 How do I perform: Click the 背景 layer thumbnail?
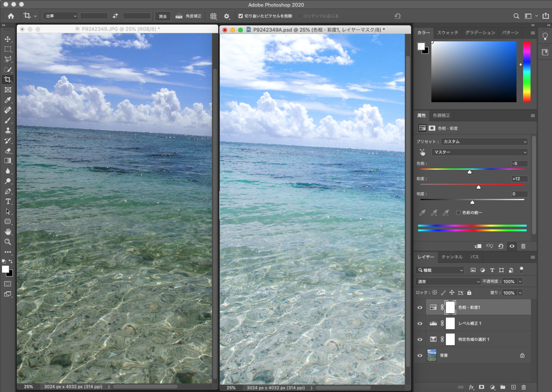point(432,355)
